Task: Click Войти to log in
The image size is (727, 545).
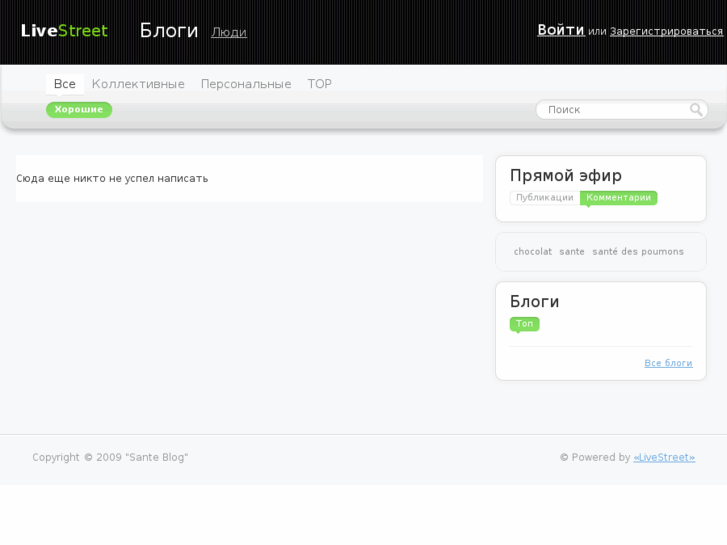Action: coord(560,30)
